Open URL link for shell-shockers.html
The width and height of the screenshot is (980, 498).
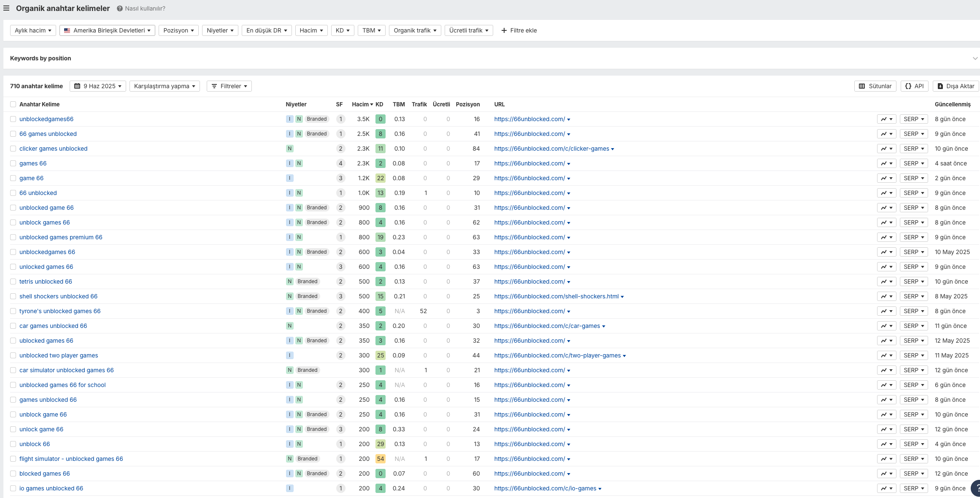point(556,296)
